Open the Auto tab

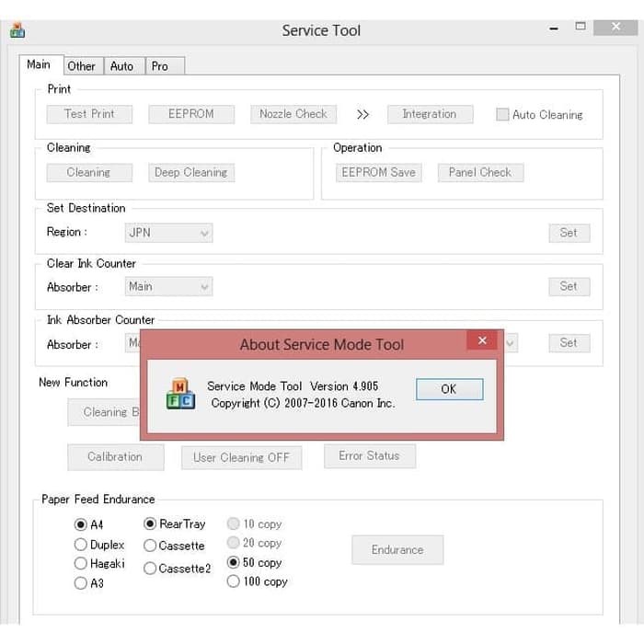coord(124,66)
